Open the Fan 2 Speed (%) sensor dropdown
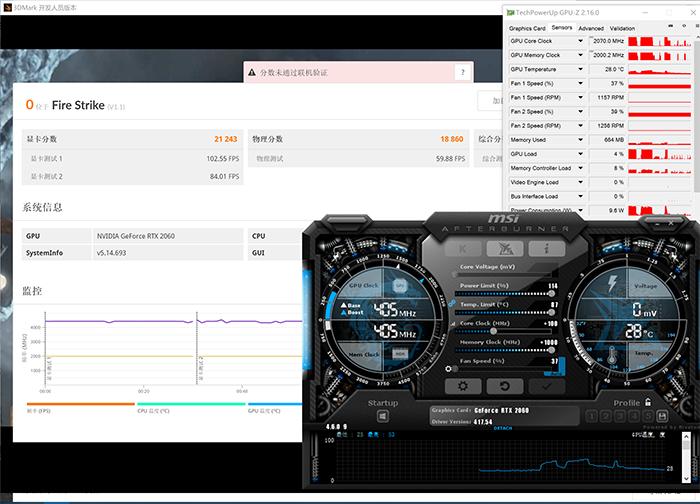 (580, 112)
